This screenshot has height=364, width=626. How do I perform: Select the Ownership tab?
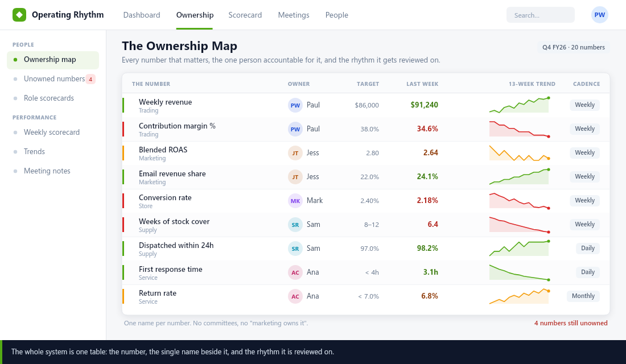(x=195, y=15)
